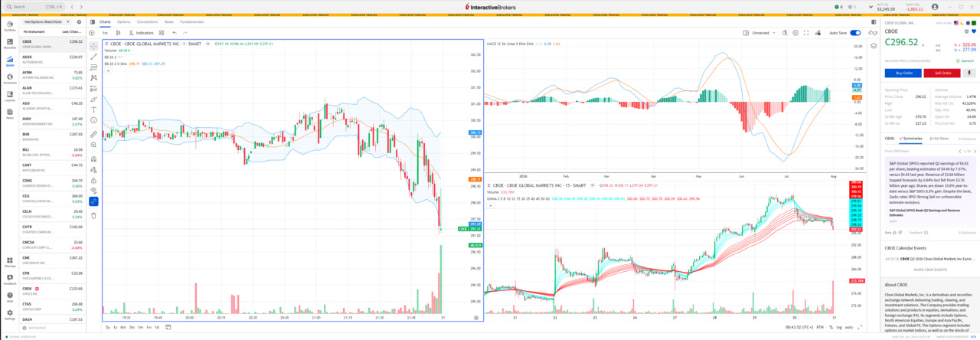The width and height of the screenshot is (980, 340).
Task: Toggle CBOE favorite heart icon
Action: [x=974, y=30]
